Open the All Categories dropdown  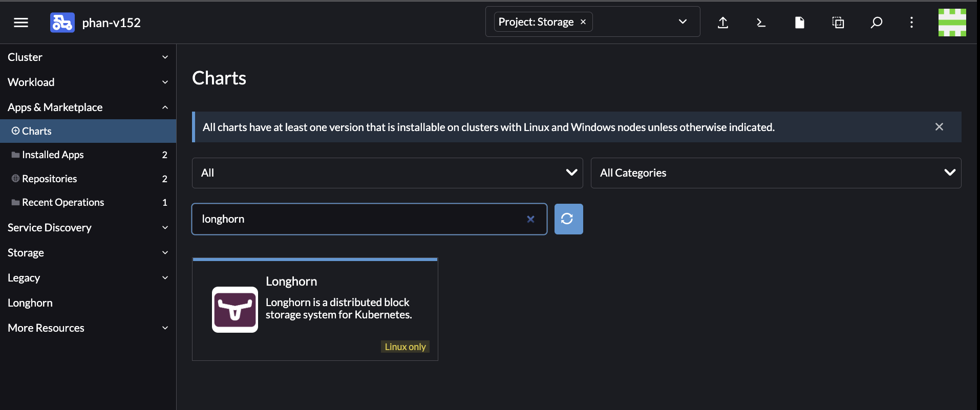[775, 173]
